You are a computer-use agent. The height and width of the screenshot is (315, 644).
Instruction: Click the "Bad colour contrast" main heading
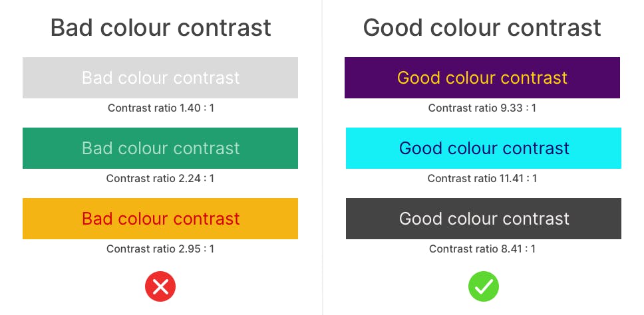(x=160, y=28)
